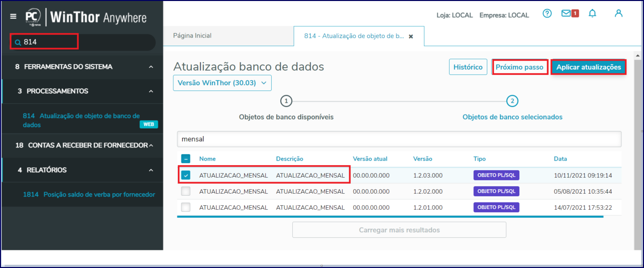Check ATUALIZACAO_MENSAL version 1.2.01.000 checkbox
Screen dimensions: 644x268
coord(186,207)
